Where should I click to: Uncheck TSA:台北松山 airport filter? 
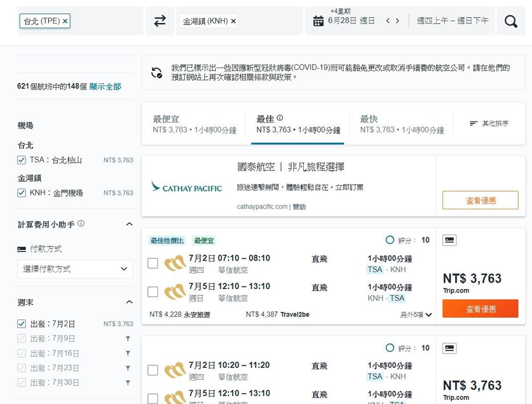coord(21,160)
